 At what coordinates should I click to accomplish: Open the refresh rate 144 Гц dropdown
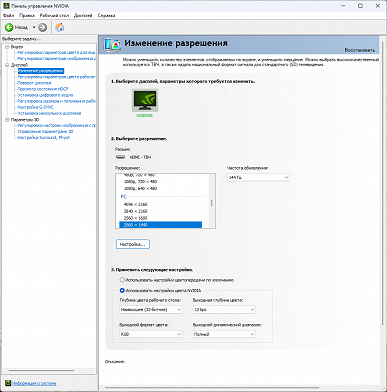coord(258,177)
